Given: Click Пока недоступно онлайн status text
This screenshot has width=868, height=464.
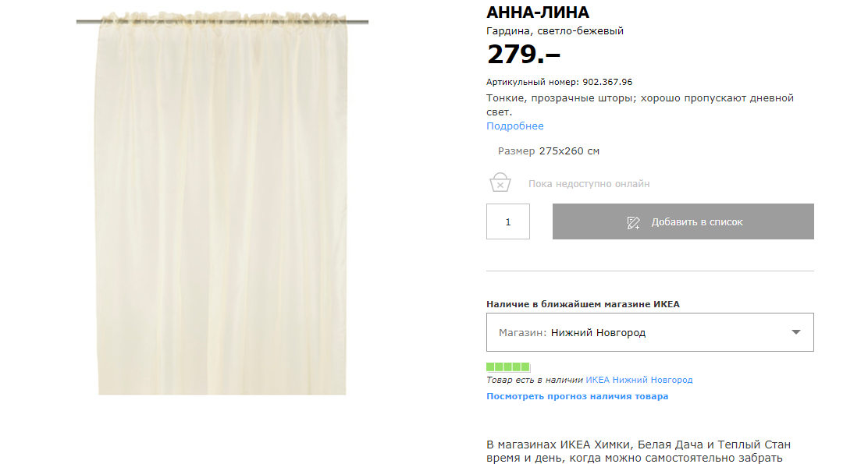Looking at the screenshot, I should click(x=589, y=183).
